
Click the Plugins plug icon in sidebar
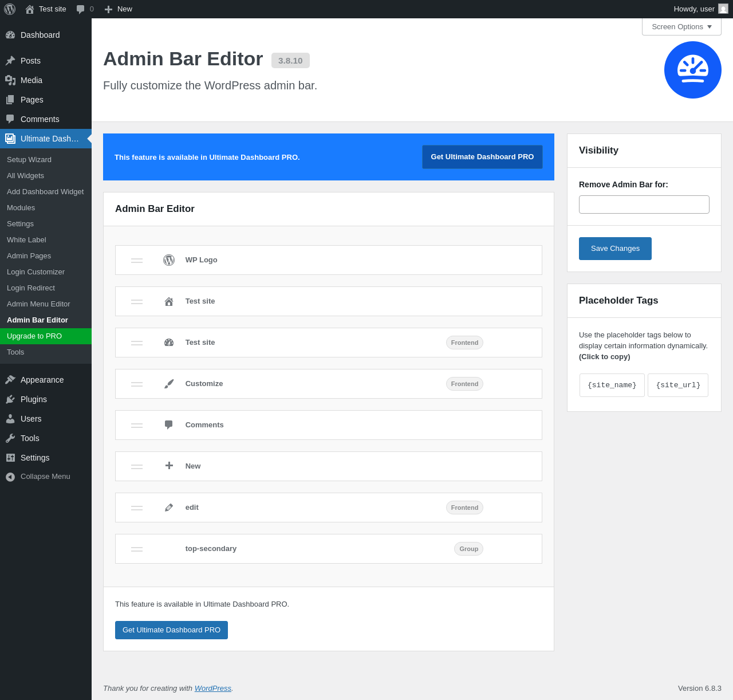point(10,399)
